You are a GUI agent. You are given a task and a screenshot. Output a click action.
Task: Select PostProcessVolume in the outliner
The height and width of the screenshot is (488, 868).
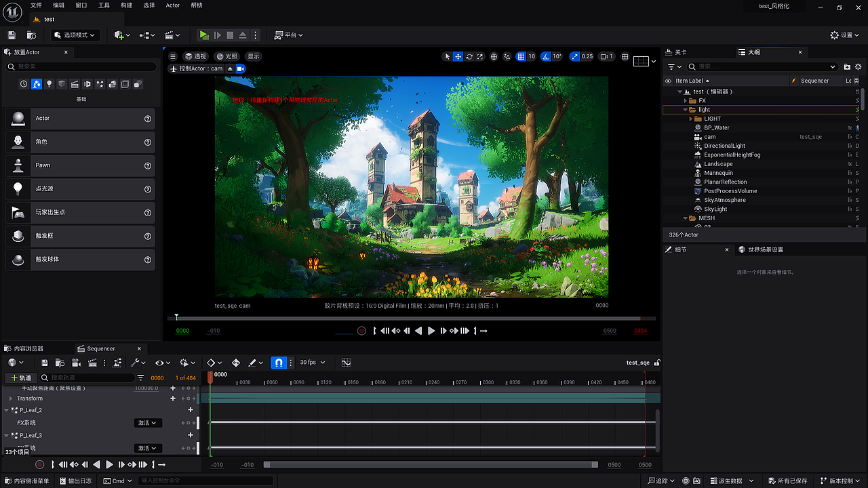(730, 191)
